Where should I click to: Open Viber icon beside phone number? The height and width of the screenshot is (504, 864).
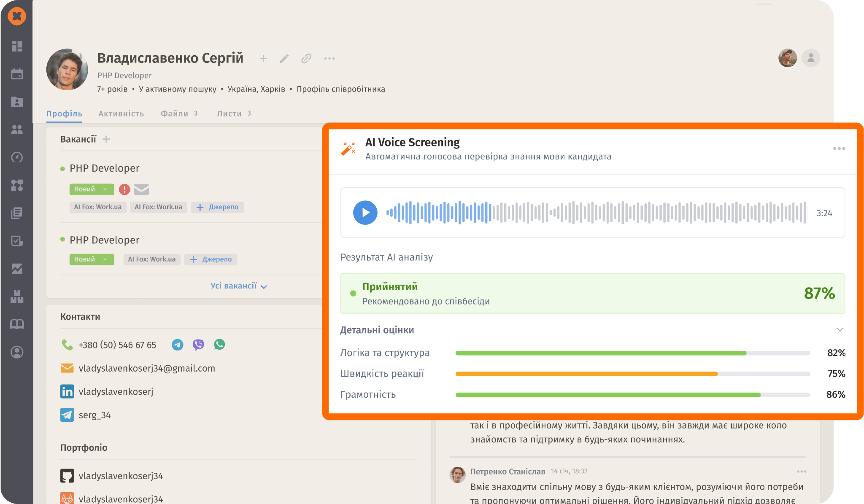tap(198, 345)
